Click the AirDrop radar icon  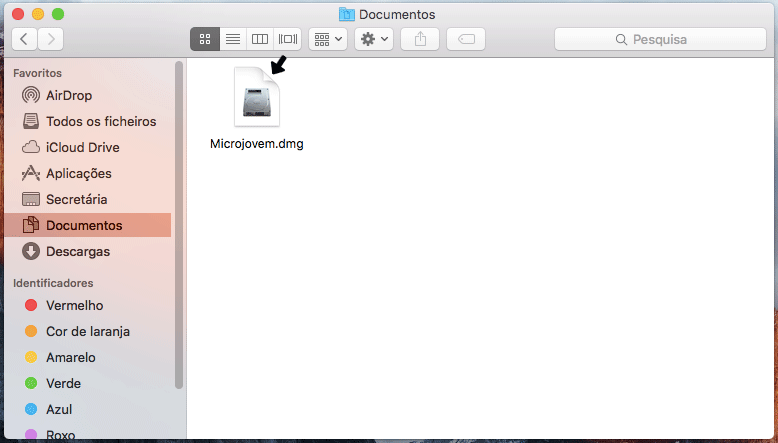click(31, 95)
